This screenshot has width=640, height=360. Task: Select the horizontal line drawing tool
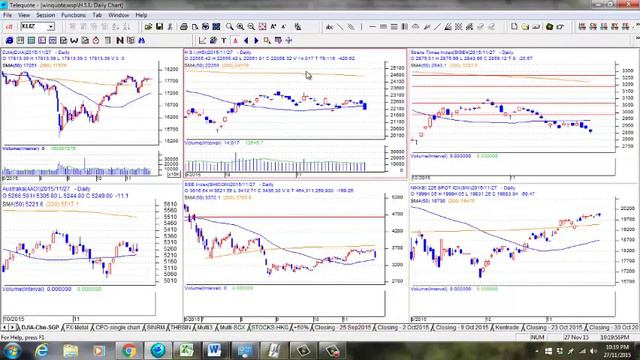click(x=372, y=27)
